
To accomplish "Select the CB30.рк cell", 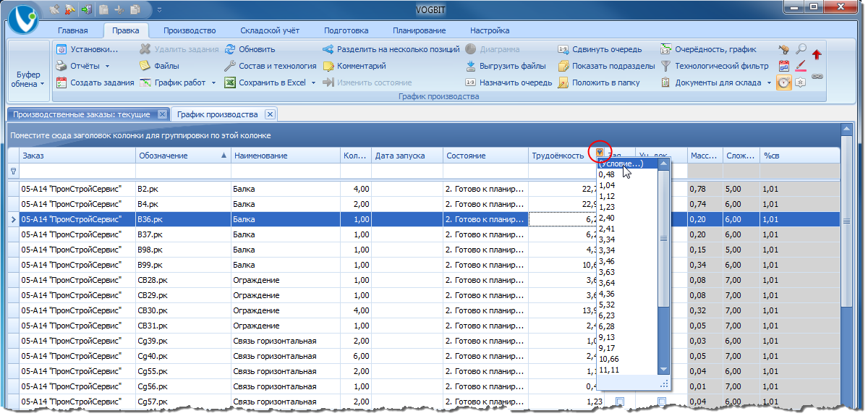I will pos(182,310).
